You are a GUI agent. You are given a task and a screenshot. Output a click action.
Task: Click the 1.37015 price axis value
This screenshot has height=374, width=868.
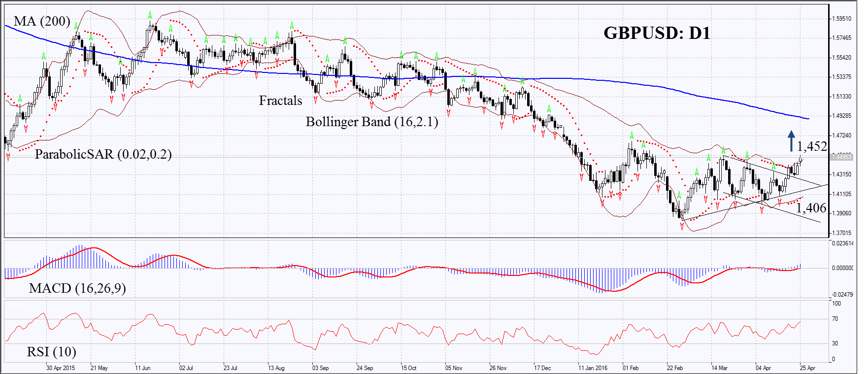(841, 233)
